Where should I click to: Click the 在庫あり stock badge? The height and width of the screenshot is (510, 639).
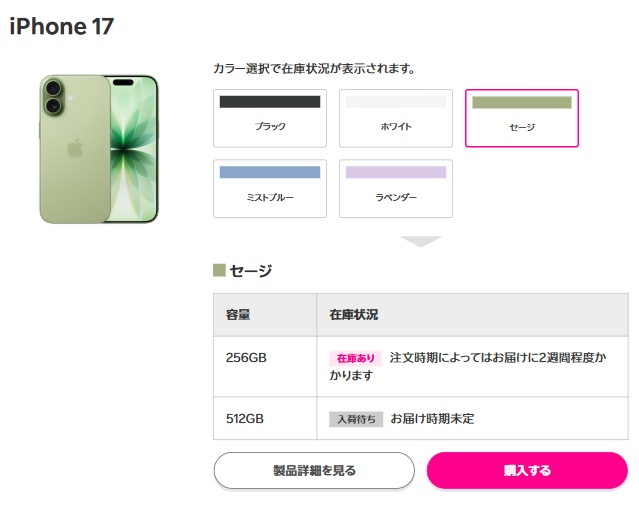[355, 358]
